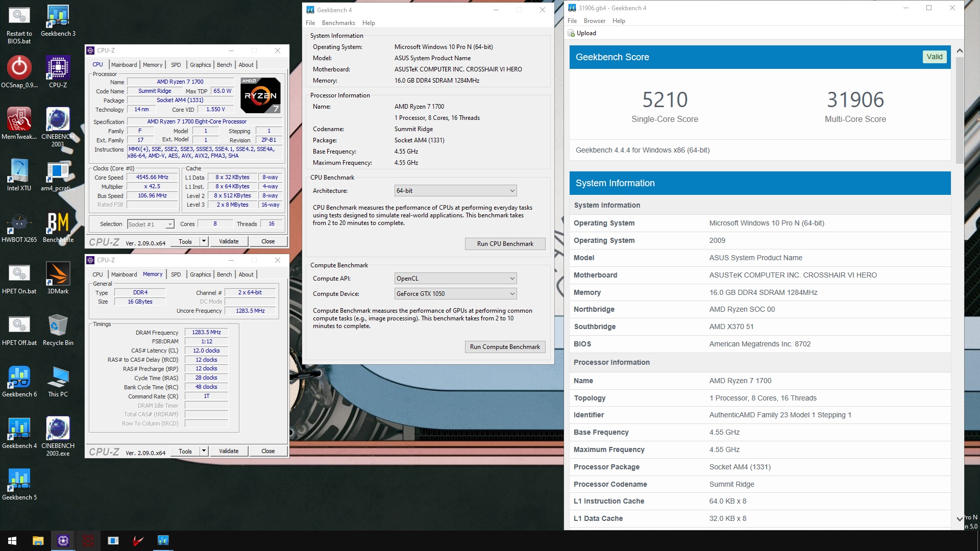980x551 pixels.
Task: Open Help menu in results window
Action: (x=619, y=21)
